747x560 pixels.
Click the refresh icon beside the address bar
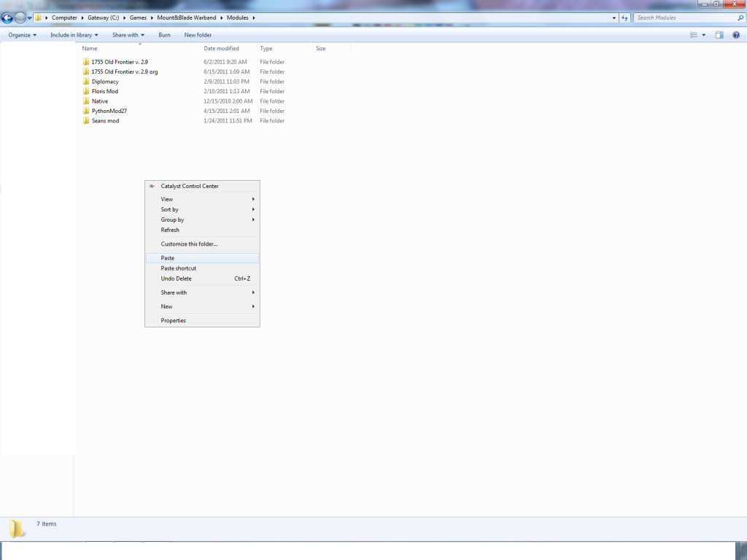[x=624, y=18]
